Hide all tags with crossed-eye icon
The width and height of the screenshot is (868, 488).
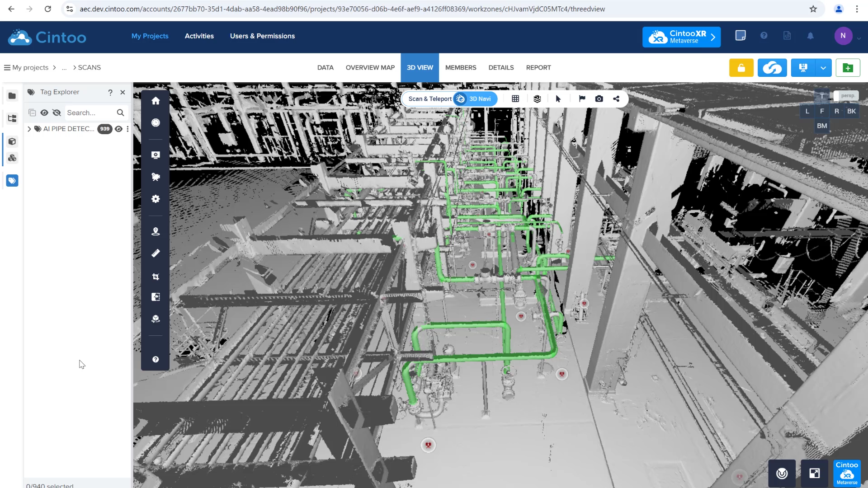(57, 113)
